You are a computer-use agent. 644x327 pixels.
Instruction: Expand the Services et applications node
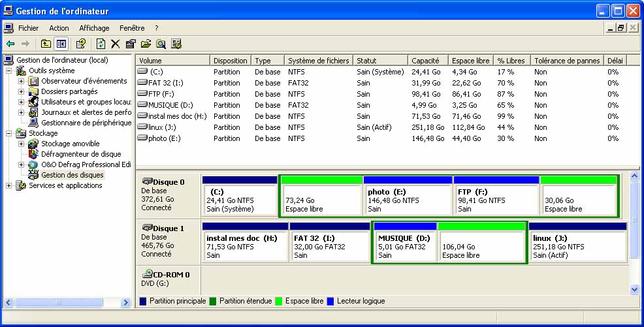tap(8, 186)
